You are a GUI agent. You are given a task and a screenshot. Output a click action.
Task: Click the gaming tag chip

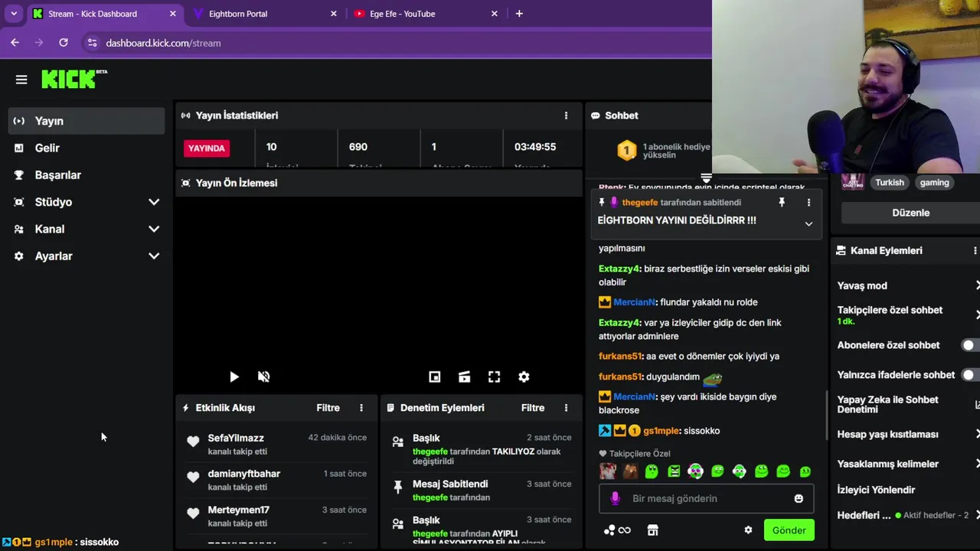click(x=934, y=182)
